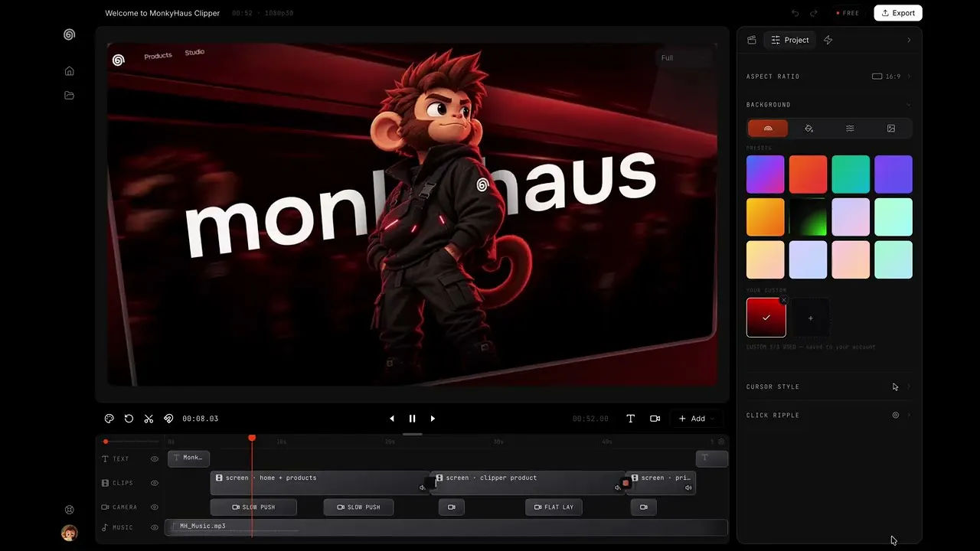Select the scissors cut tool

149,419
